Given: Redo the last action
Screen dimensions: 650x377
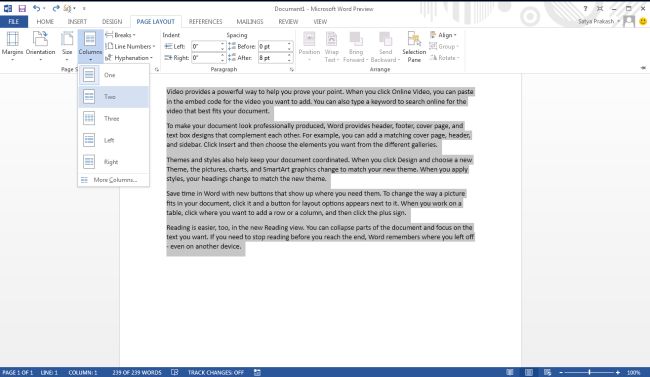Looking at the screenshot, I should tap(56, 8).
